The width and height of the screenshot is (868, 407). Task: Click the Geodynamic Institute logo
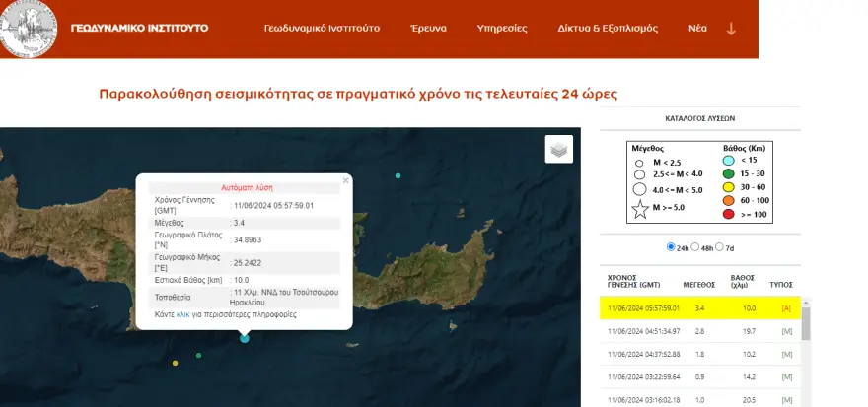pos(30,28)
